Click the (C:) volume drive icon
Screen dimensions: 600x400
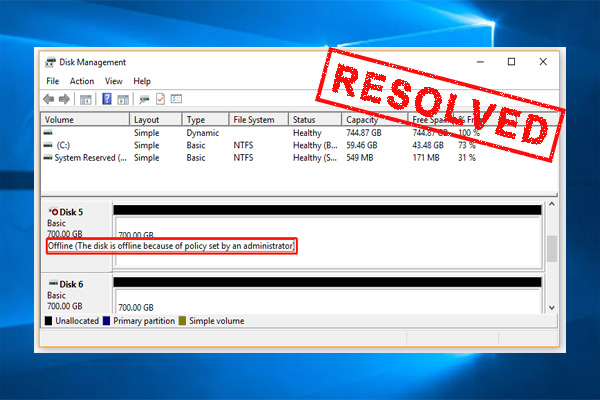[48, 145]
